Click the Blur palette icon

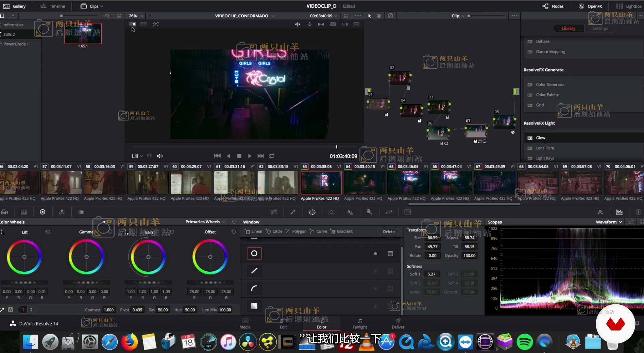pyautogui.click(x=350, y=212)
